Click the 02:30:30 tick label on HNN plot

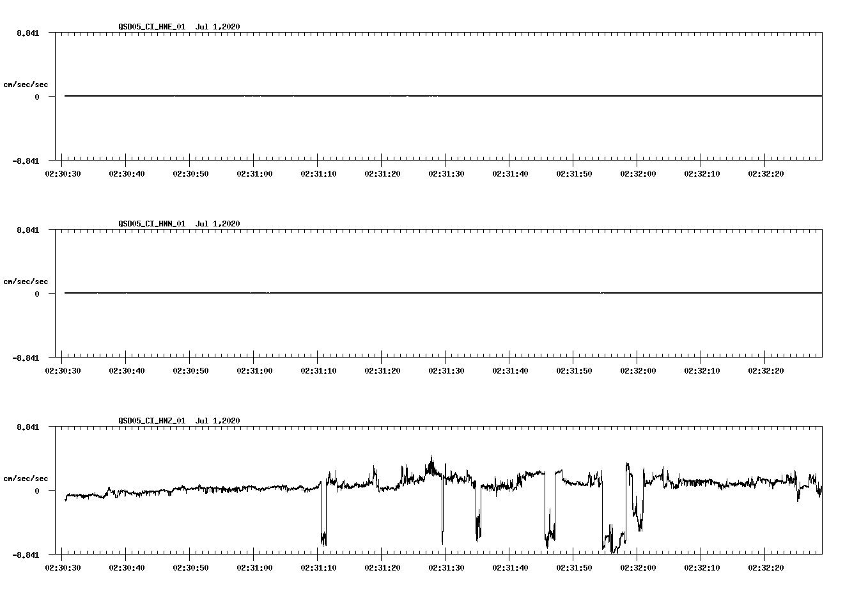(63, 371)
